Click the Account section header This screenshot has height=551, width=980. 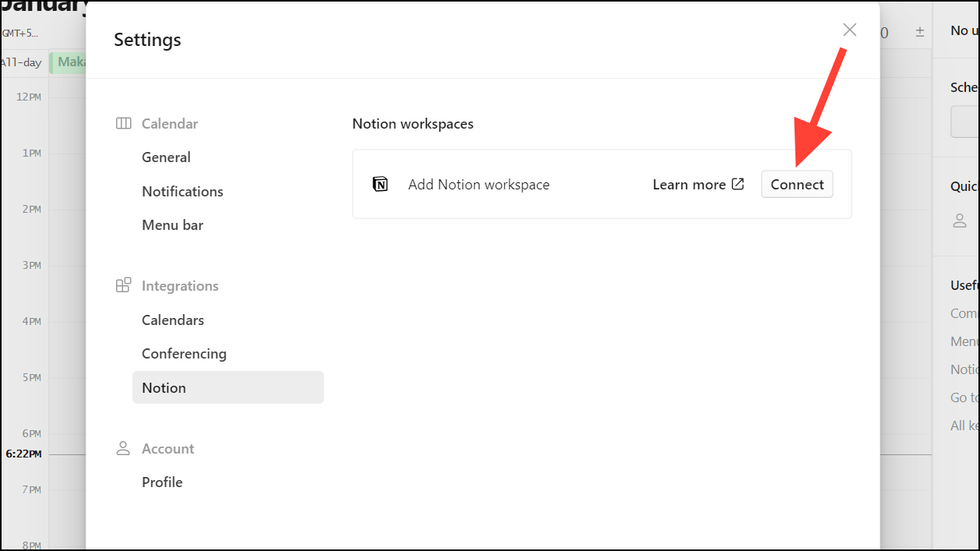click(x=167, y=449)
